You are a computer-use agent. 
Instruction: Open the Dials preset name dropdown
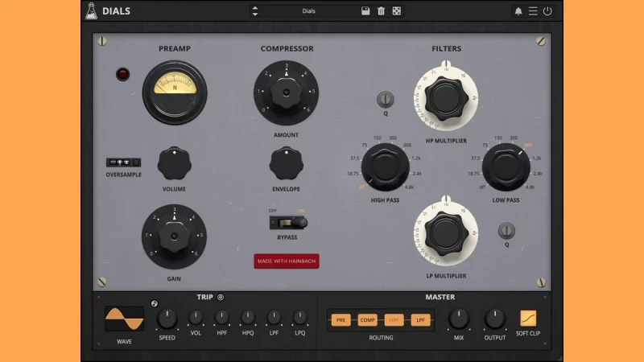coord(309,11)
